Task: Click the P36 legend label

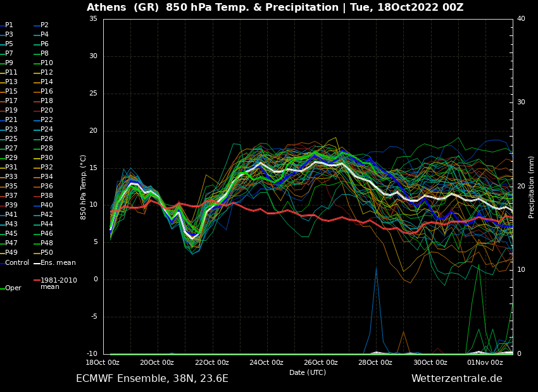Action: (x=47, y=186)
